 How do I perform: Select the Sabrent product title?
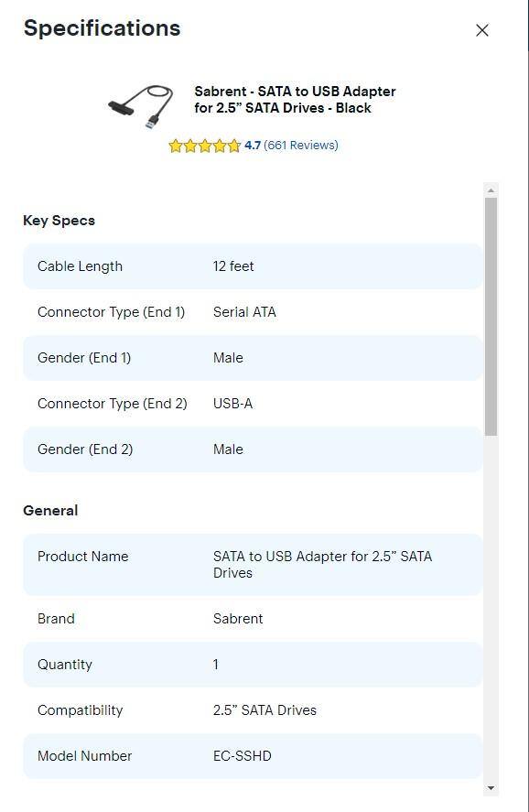(295, 101)
